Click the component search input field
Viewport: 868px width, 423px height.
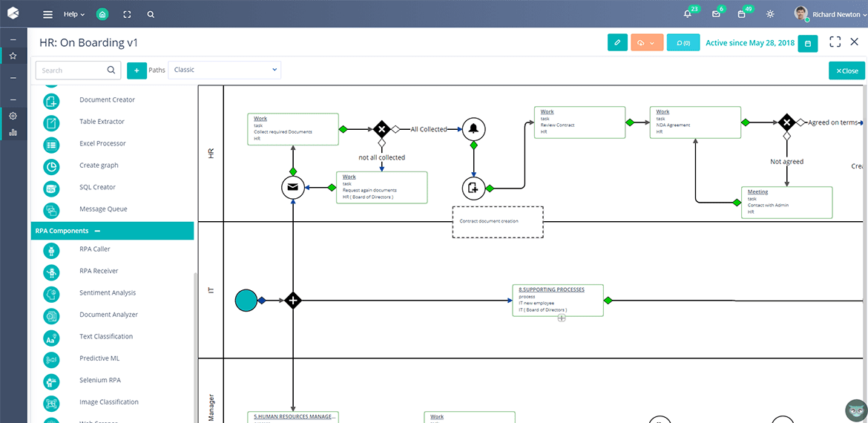(71, 70)
